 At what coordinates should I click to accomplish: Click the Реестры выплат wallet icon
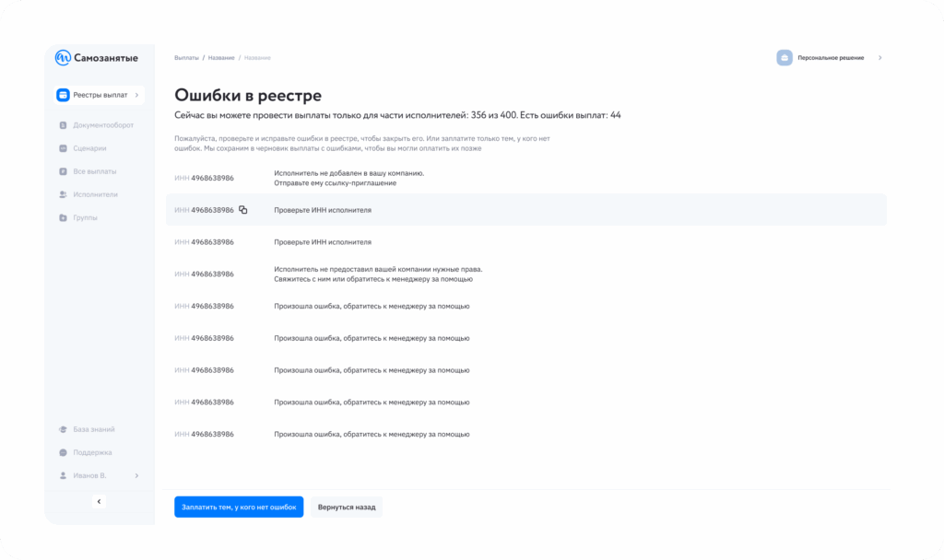click(x=63, y=95)
